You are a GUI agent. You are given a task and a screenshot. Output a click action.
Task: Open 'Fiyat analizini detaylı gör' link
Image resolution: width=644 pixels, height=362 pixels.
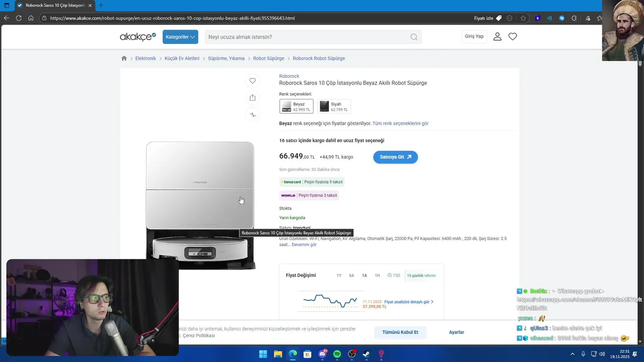tap(409, 302)
